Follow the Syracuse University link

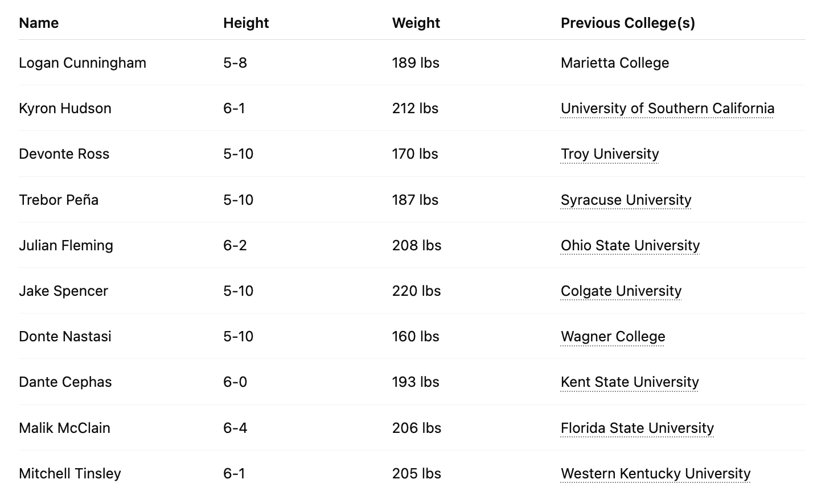(x=626, y=200)
